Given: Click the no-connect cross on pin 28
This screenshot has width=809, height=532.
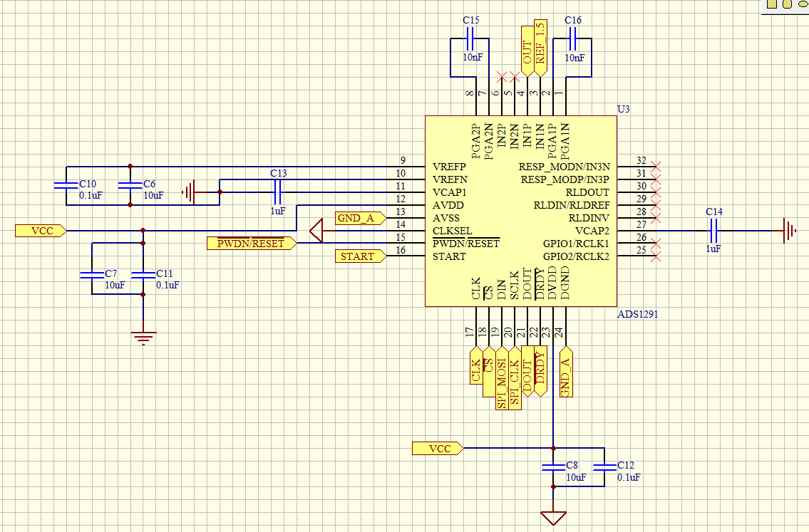Looking at the screenshot, I should coord(655,218).
